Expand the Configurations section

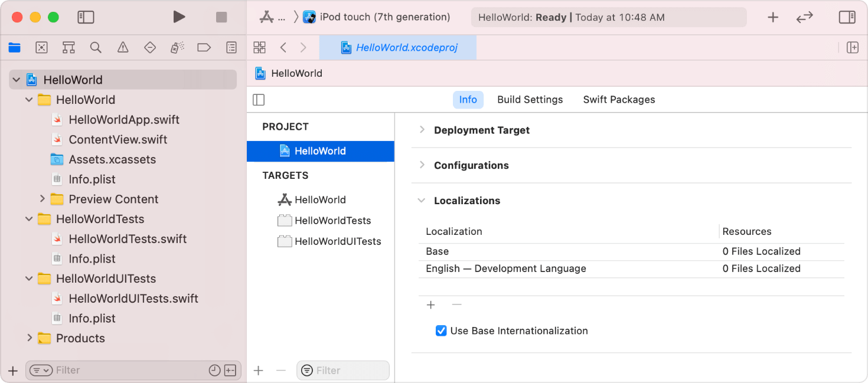point(422,165)
